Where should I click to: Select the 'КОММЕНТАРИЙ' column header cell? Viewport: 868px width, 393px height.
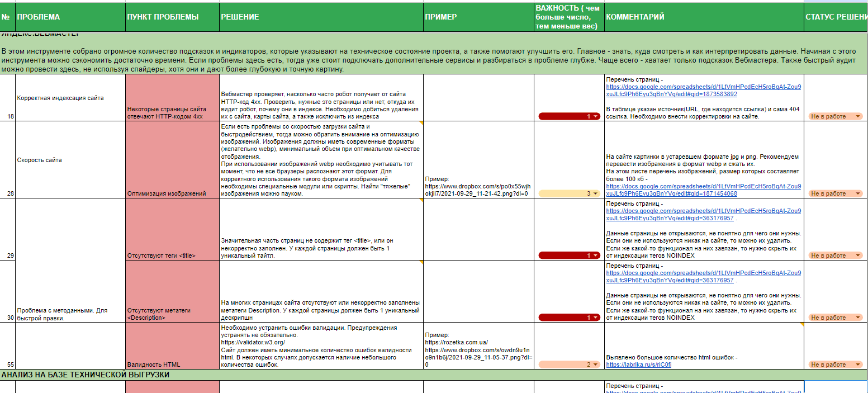pyautogui.click(x=704, y=17)
